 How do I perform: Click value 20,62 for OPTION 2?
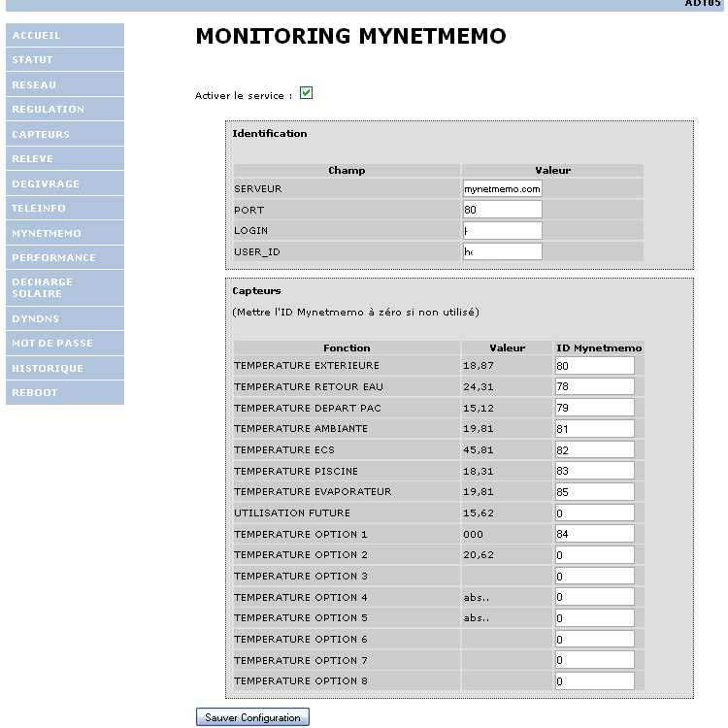point(479,555)
